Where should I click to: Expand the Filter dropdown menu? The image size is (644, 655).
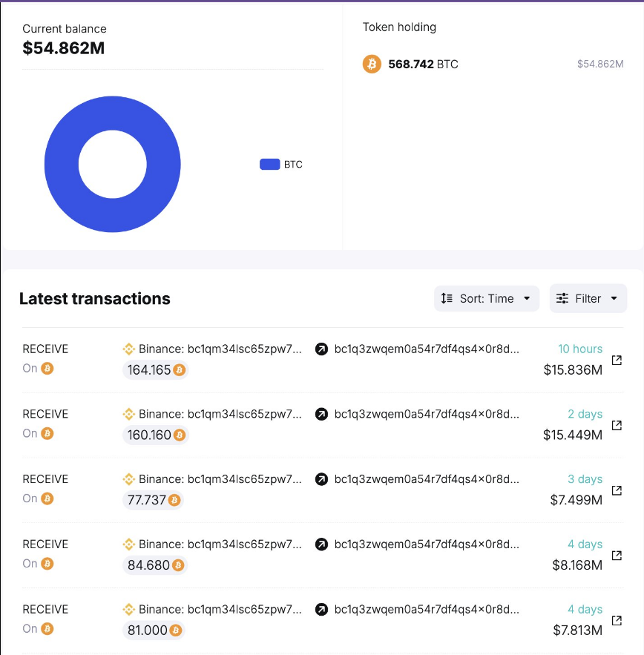click(588, 298)
